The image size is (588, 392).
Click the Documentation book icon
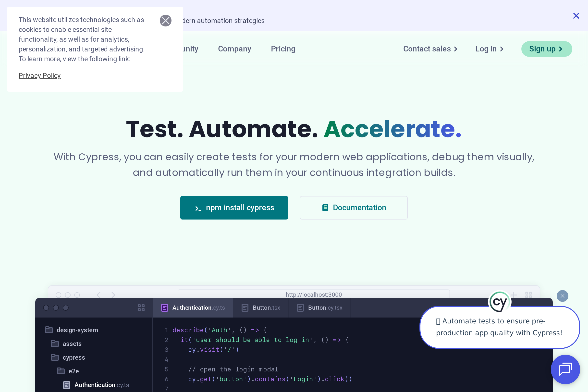pos(325,208)
